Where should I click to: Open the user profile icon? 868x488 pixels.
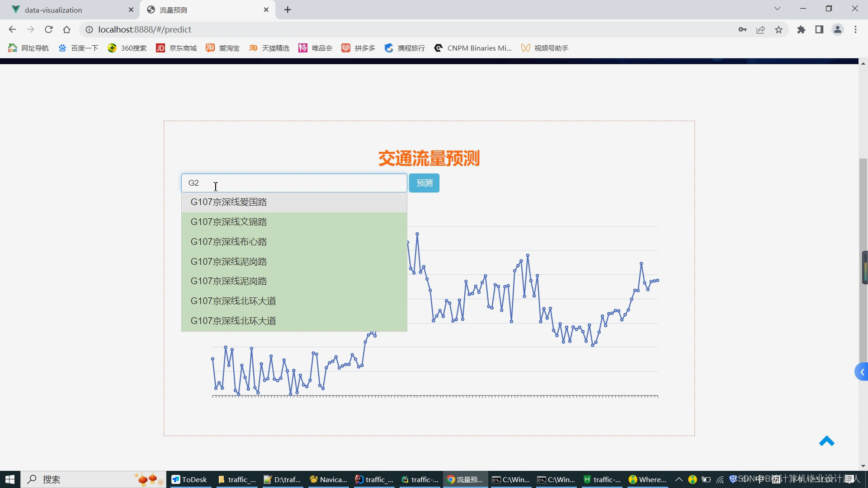pyautogui.click(x=837, y=29)
